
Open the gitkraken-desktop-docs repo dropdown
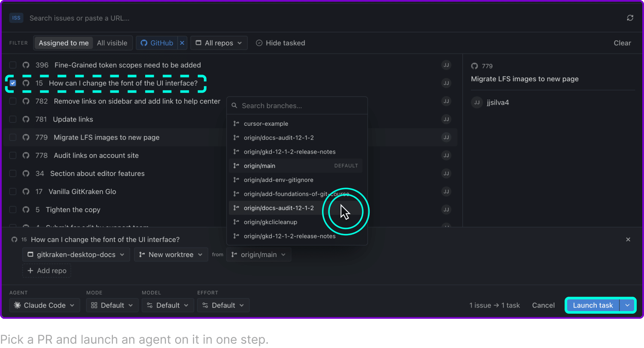click(76, 254)
